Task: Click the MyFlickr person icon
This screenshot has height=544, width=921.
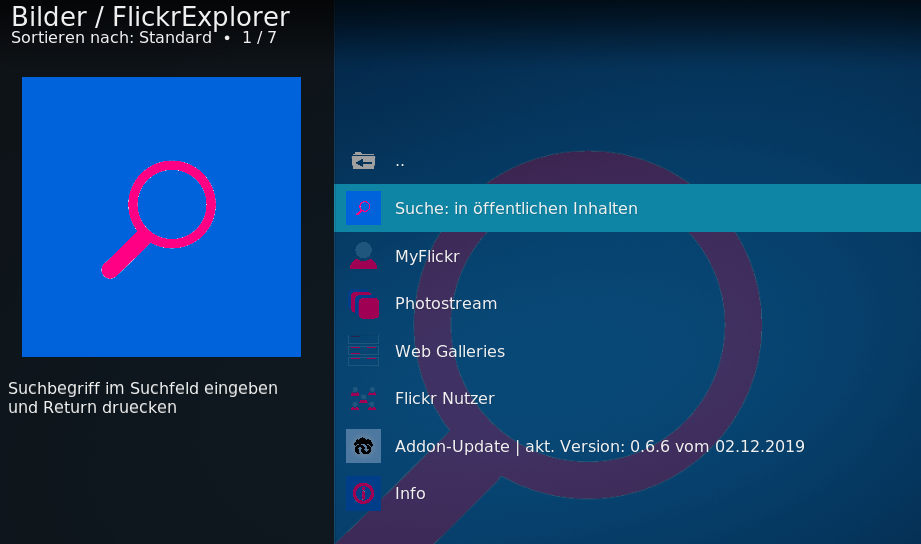Action: (364, 256)
